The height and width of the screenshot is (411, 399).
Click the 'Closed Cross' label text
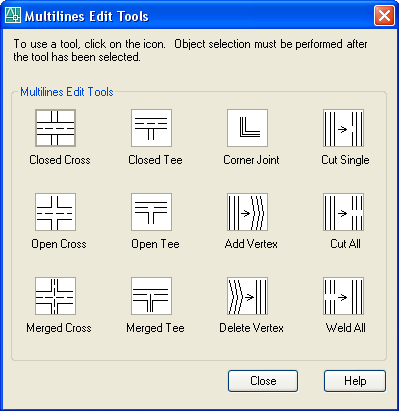point(60,160)
